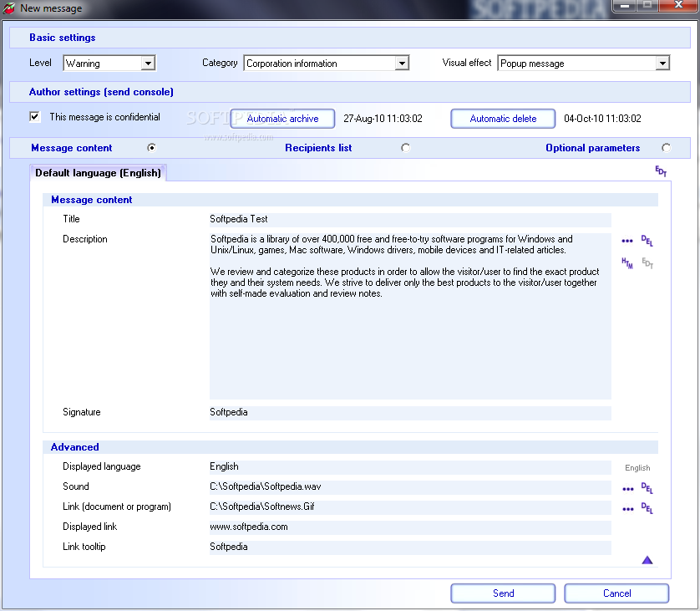
Task: Click the Optional parameters section label
Action: point(592,148)
